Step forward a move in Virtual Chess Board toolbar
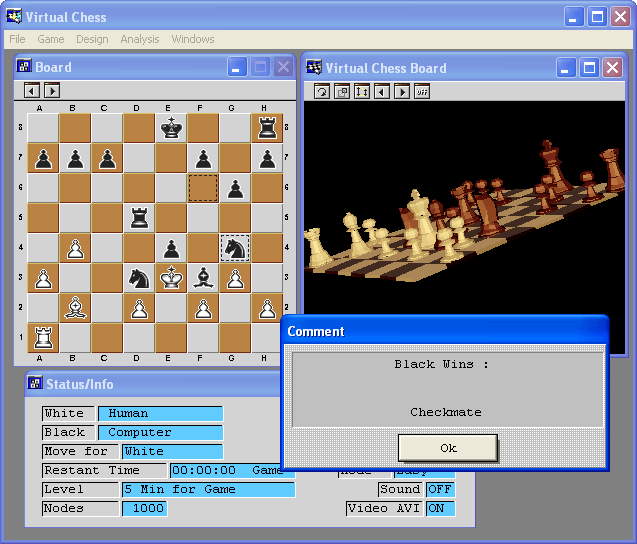Viewport: 637px width, 544px height. (x=401, y=91)
